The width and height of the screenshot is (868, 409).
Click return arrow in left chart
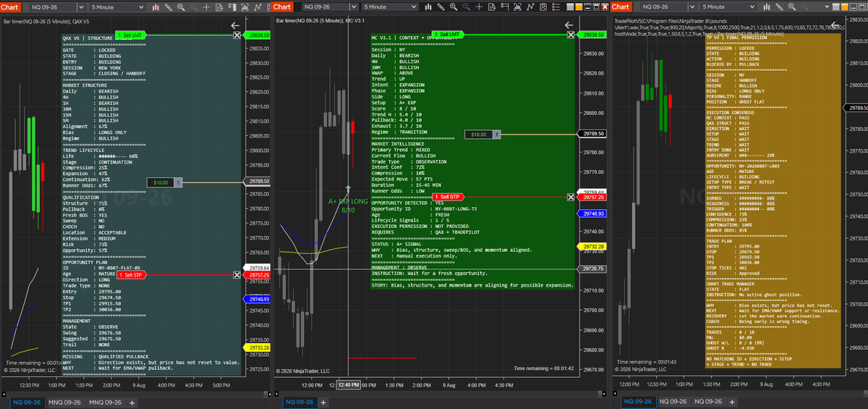click(235, 25)
